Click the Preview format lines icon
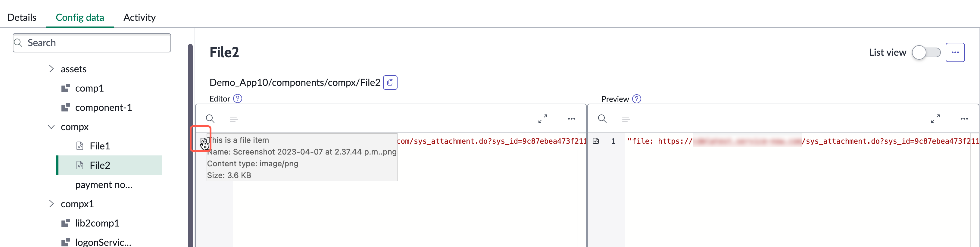980x247 pixels. pos(626,119)
